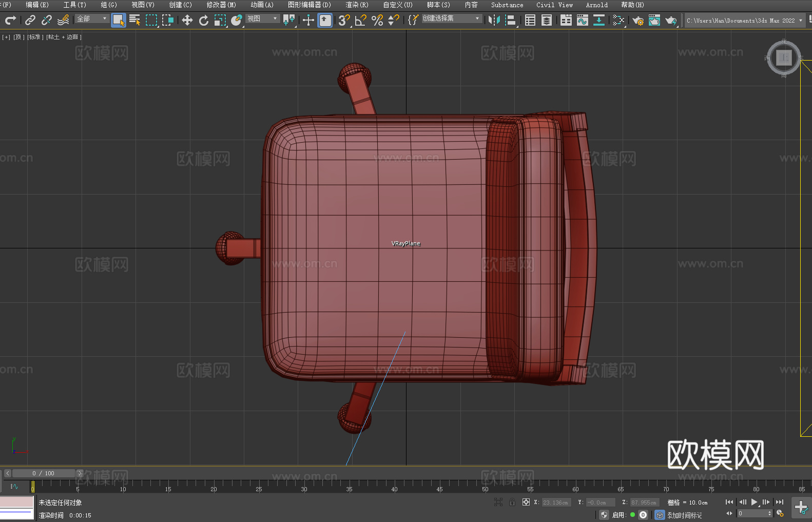Activate Select and Move tool

click(x=187, y=20)
